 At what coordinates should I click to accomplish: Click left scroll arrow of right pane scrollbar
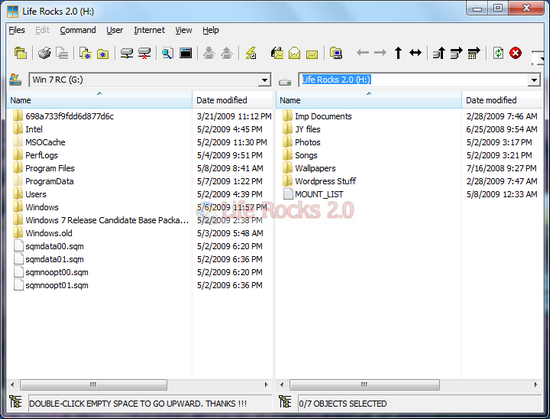[x=282, y=385]
